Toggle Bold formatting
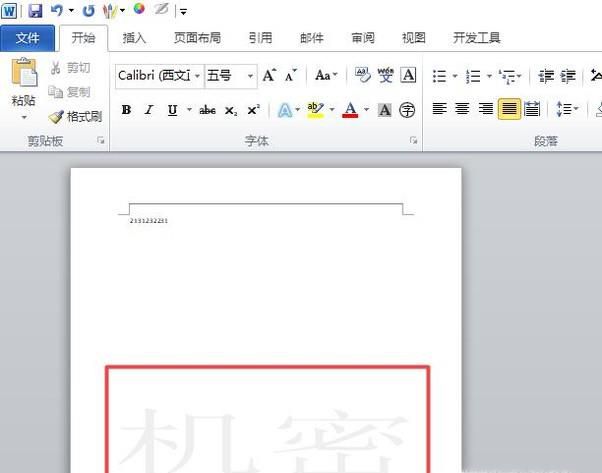 tap(126, 110)
